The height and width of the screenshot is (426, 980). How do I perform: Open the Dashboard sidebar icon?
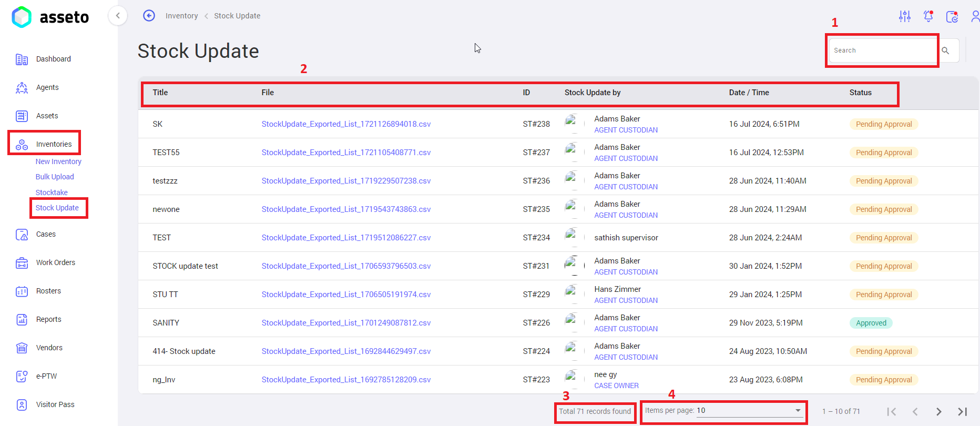[22, 59]
